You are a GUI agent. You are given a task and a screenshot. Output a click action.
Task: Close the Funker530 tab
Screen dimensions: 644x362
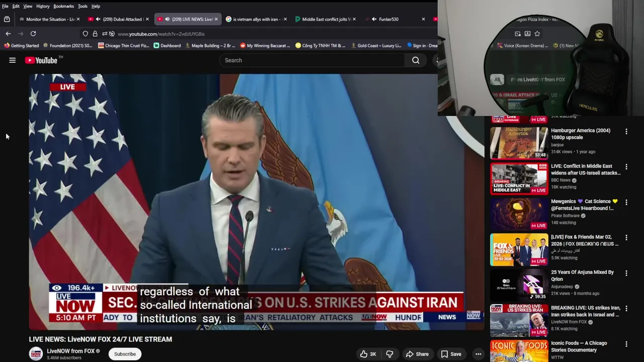pos(423,19)
